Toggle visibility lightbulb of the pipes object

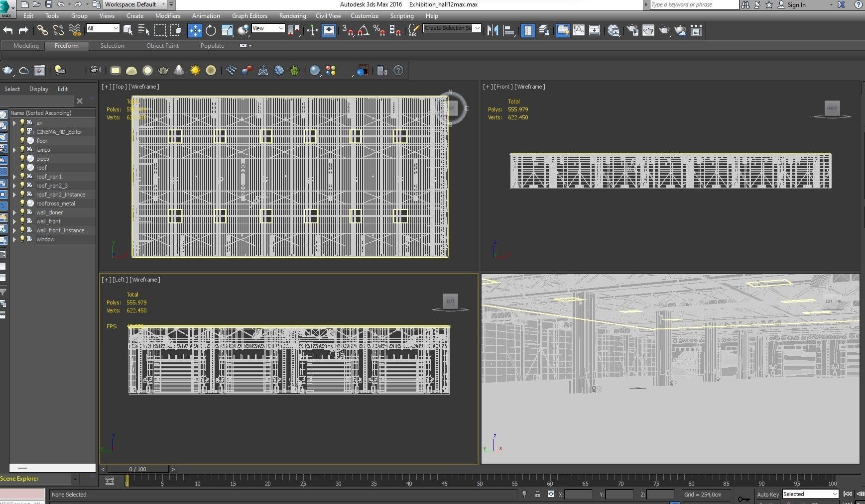22,159
